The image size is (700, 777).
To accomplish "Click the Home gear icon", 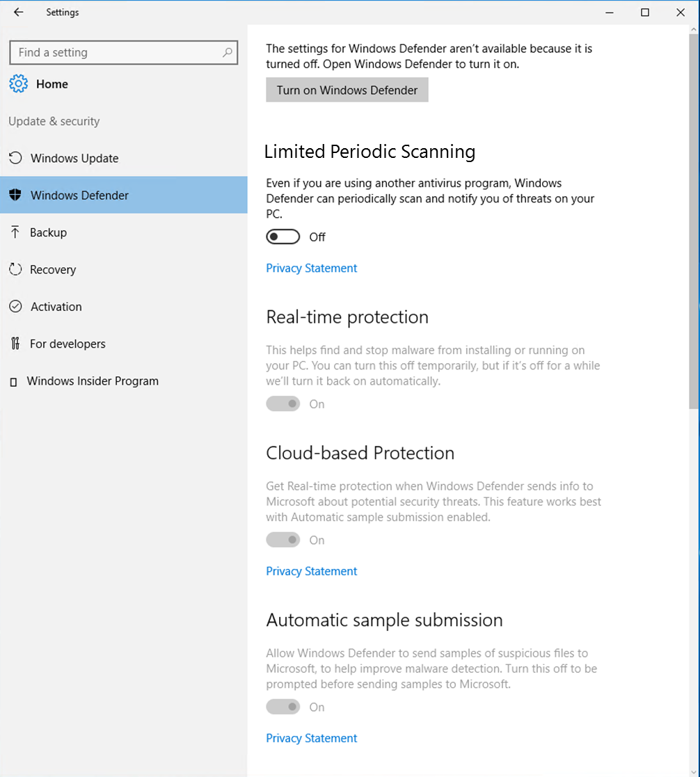I will [x=18, y=83].
